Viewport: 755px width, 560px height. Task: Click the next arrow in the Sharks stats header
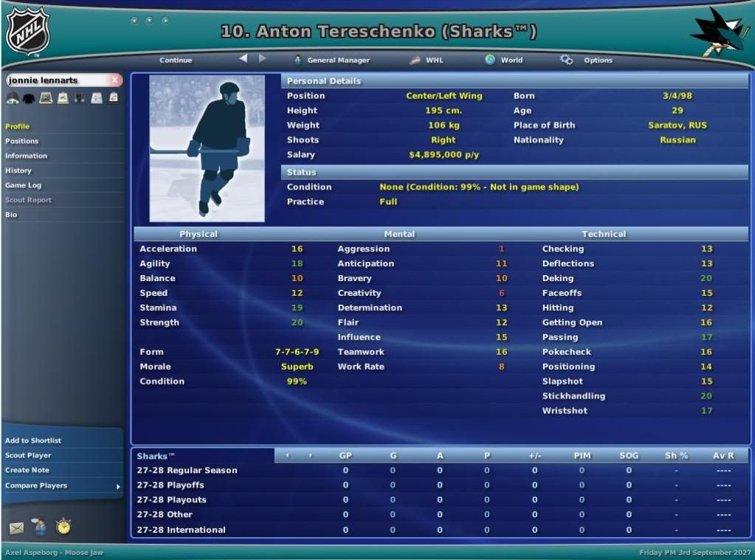click(311, 455)
